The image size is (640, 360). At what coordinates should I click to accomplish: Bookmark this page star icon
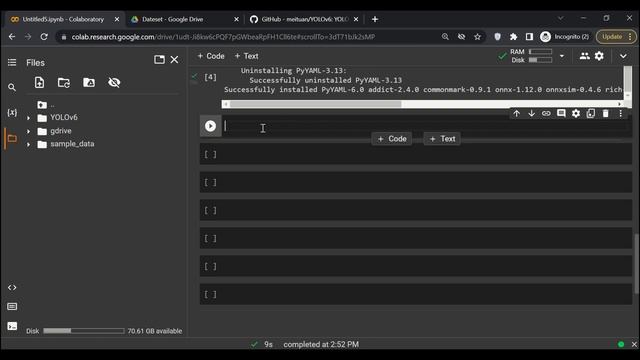tap(477, 37)
